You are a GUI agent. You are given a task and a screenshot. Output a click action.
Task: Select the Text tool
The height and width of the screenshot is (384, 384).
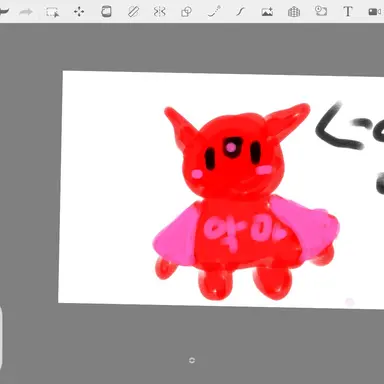(x=348, y=12)
